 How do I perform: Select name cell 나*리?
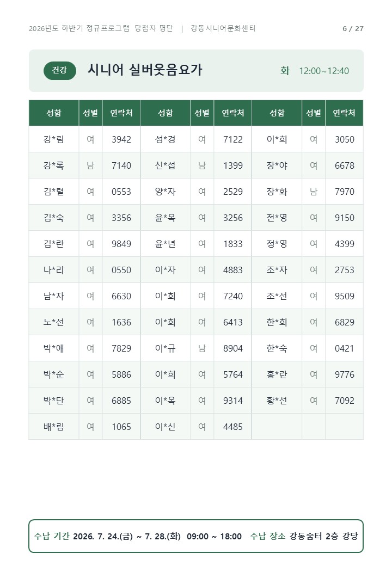pyautogui.click(x=54, y=270)
